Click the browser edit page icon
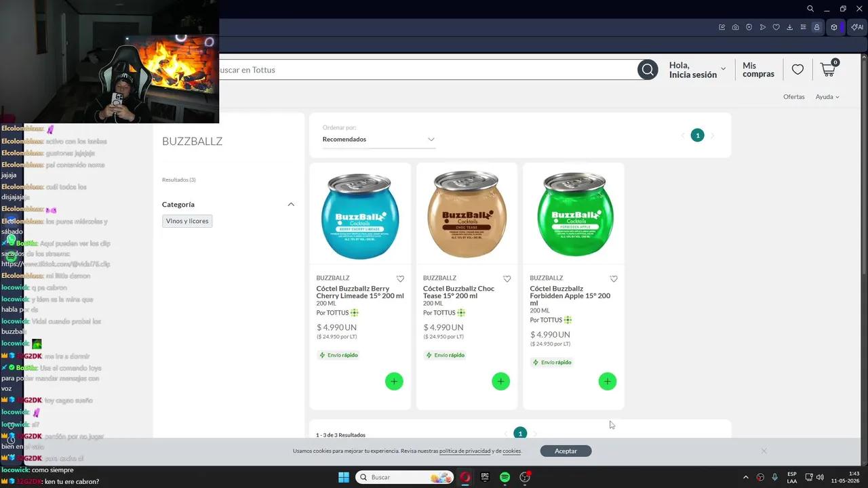Image resolution: width=868 pixels, height=488 pixels. click(x=722, y=27)
